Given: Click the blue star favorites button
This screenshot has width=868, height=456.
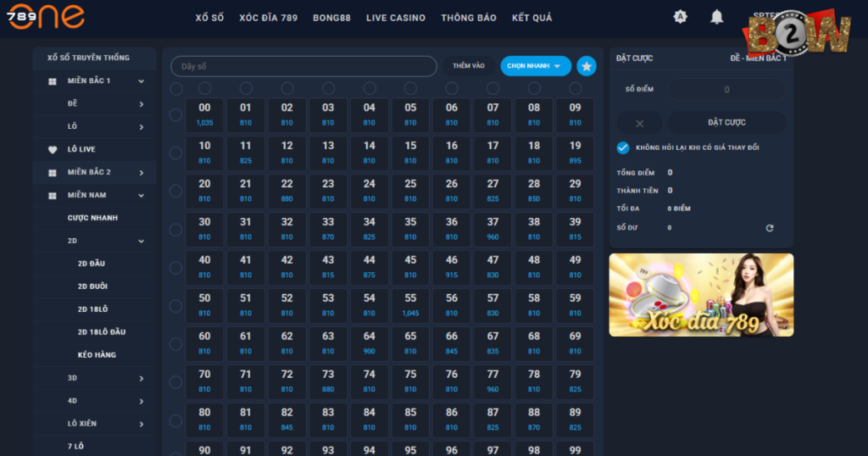Looking at the screenshot, I should pyautogui.click(x=587, y=66).
